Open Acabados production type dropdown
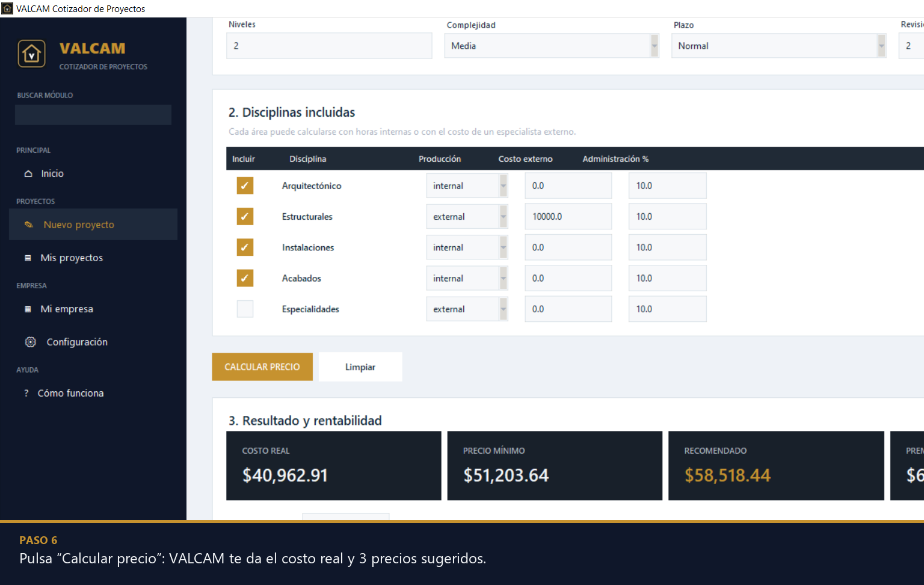This screenshot has height=585, width=924. click(467, 278)
